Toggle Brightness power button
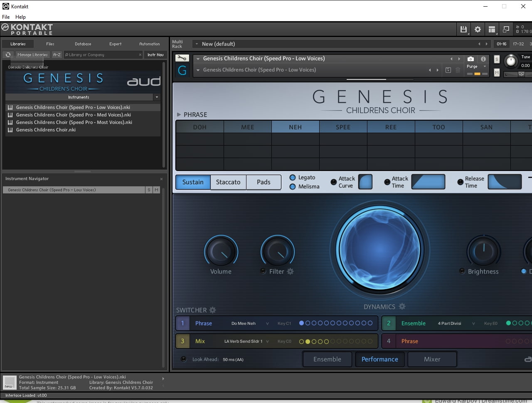 tap(462, 271)
